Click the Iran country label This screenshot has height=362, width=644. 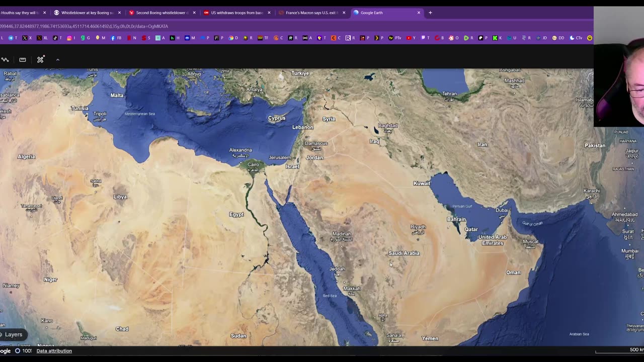point(482,145)
